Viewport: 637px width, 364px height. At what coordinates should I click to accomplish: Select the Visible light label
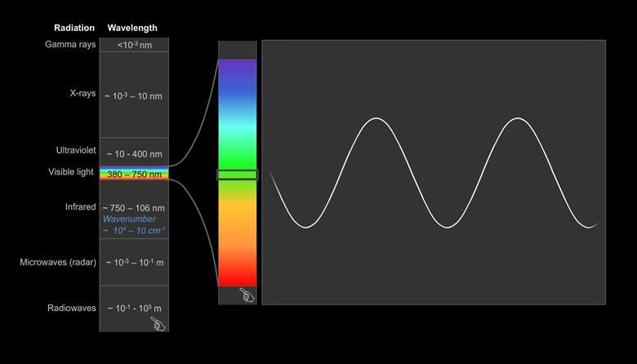coord(71,172)
